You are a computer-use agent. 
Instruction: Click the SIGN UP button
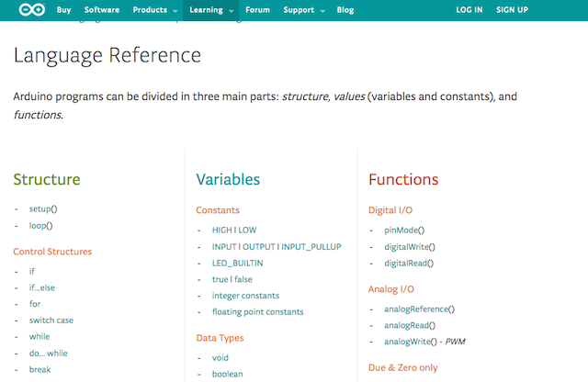coord(512,10)
